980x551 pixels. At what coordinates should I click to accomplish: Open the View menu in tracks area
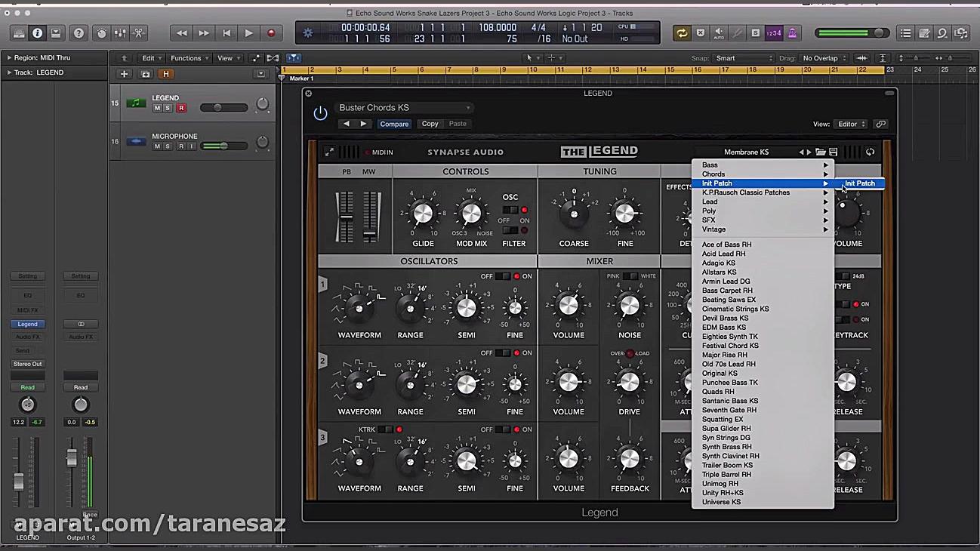pyautogui.click(x=228, y=58)
